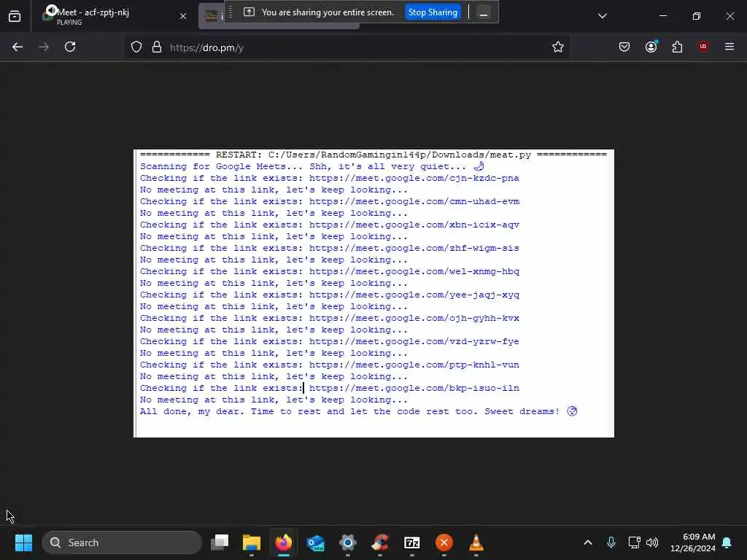
Task: Click the Firefox taskbar icon
Action: click(284, 542)
